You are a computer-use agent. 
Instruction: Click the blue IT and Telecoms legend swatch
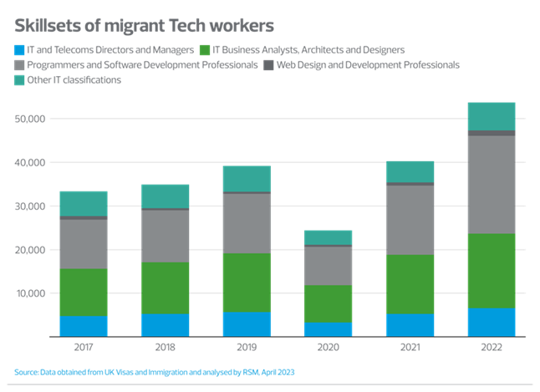coord(19,50)
